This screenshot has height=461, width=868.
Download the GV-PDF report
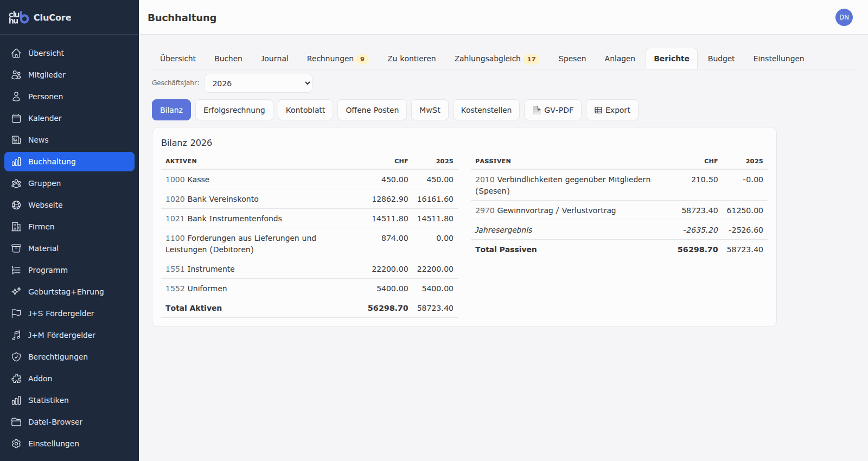(553, 110)
